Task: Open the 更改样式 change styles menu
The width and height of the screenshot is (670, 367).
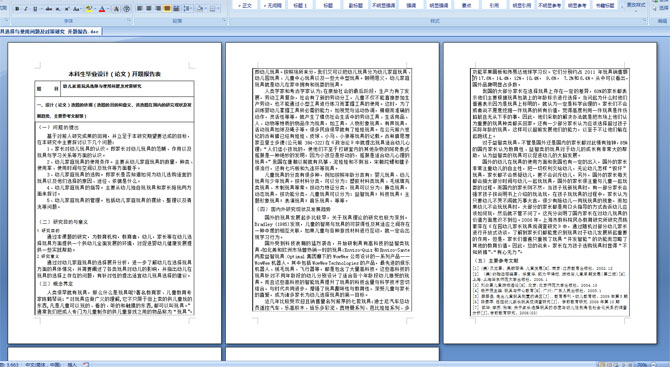Action: click(636, 5)
